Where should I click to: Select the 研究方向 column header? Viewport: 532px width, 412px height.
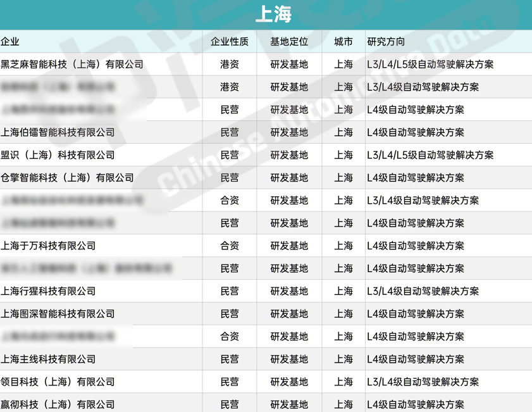[386, 41]
